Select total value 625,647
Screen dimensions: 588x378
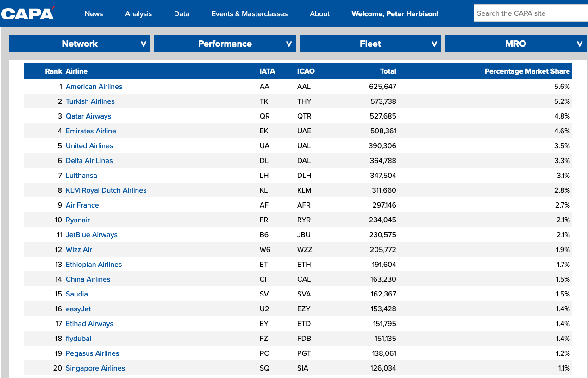pyautogui.click(x=383, y=87)
